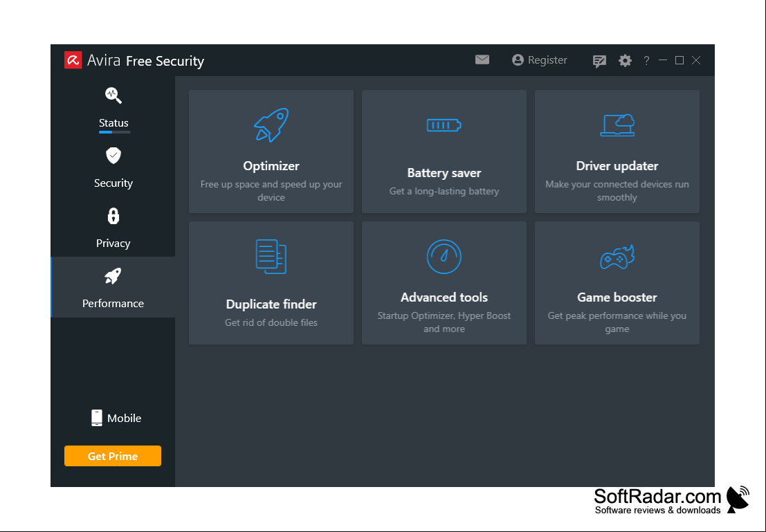766x532 pixels.
Task: Open the feedback chat icon
Action: [599, 61]
